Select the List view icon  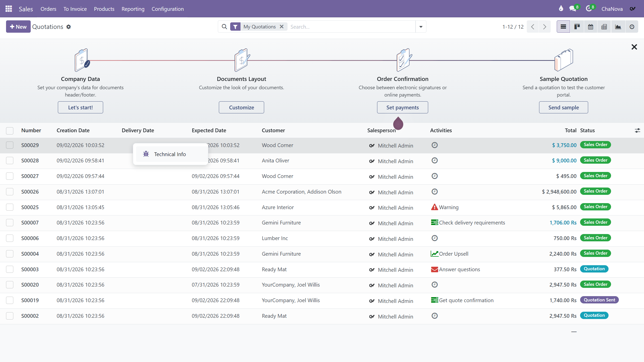pyautogui.click(x=563, y=27)
